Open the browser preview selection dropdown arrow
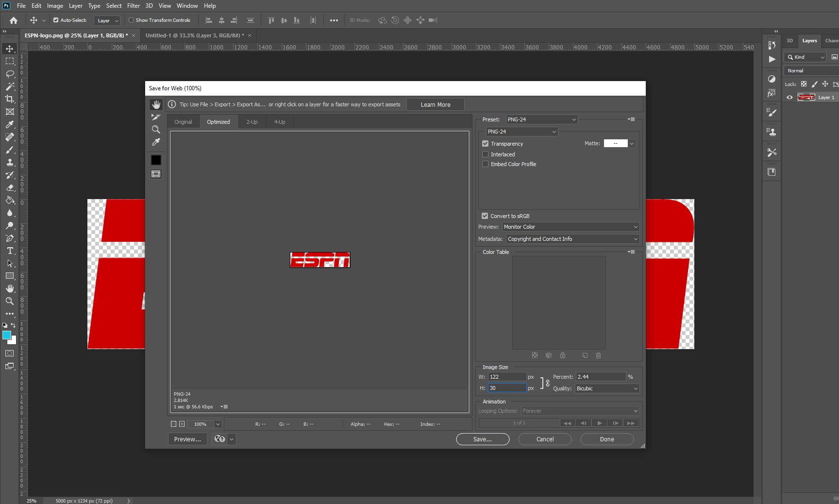Screen dimensions: 839x504 tap(232, 439)
